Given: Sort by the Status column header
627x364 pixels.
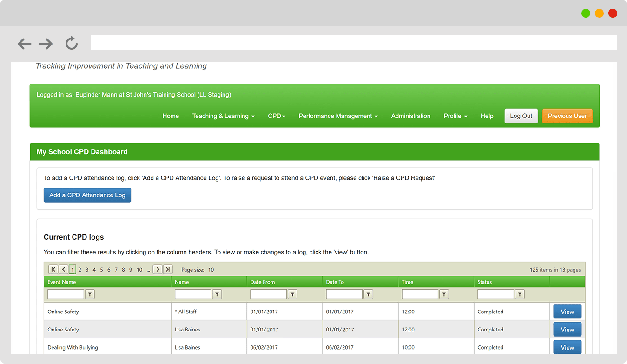Looking at the screenshot, I should point(485,282).
